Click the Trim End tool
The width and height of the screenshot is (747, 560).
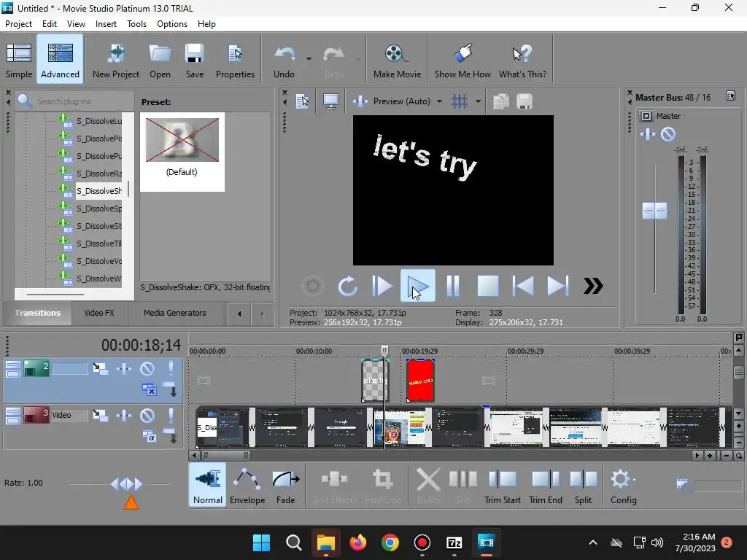click(x=546, y=486)
